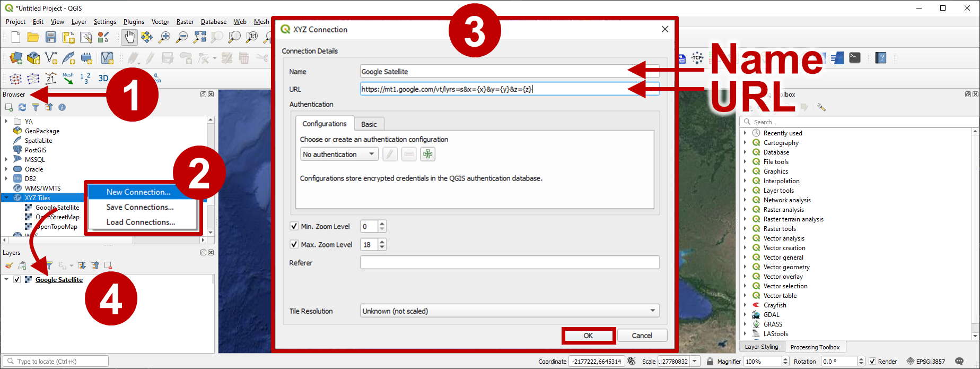Click the Referer input field
The image size is (980, 369).
[509, 262]
